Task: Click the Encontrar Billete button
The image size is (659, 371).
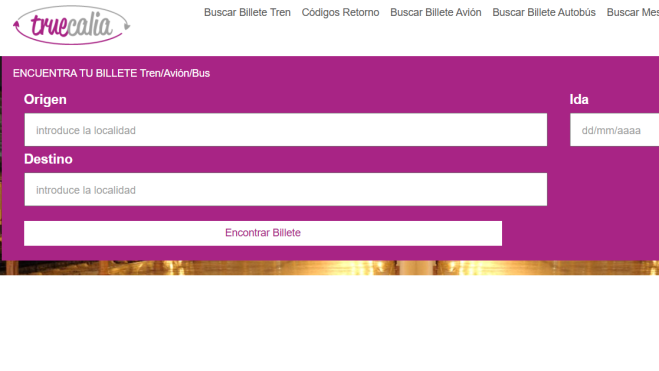Action: coord(263,233)
